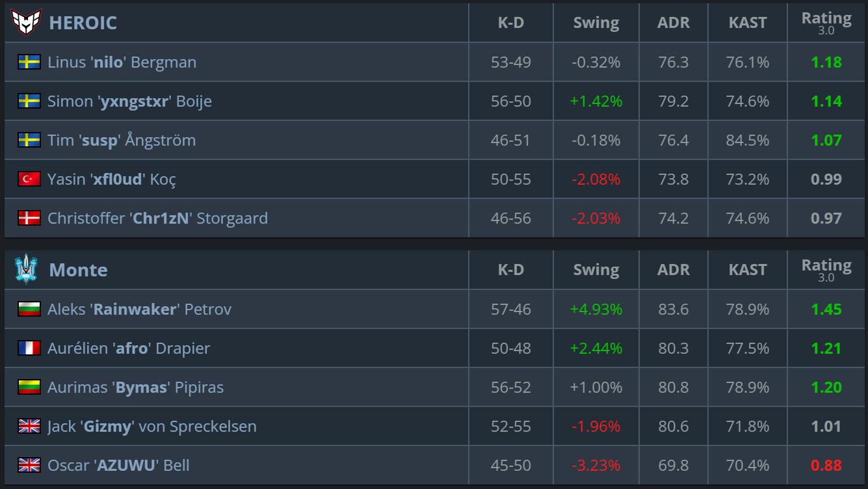868x489 pixels.
Task: Click the Turkish flag beside xfl0ud
Action: point(29,179)
